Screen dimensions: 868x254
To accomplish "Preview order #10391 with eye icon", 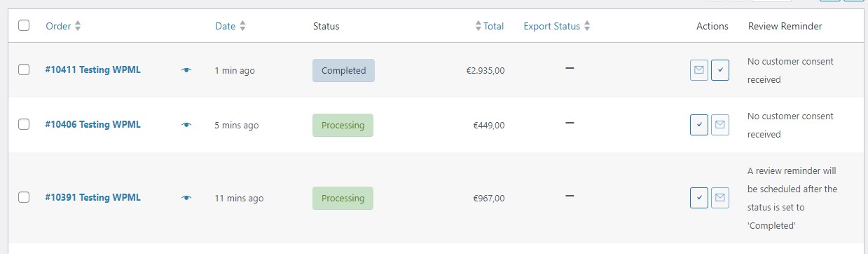I will point(186,198).
